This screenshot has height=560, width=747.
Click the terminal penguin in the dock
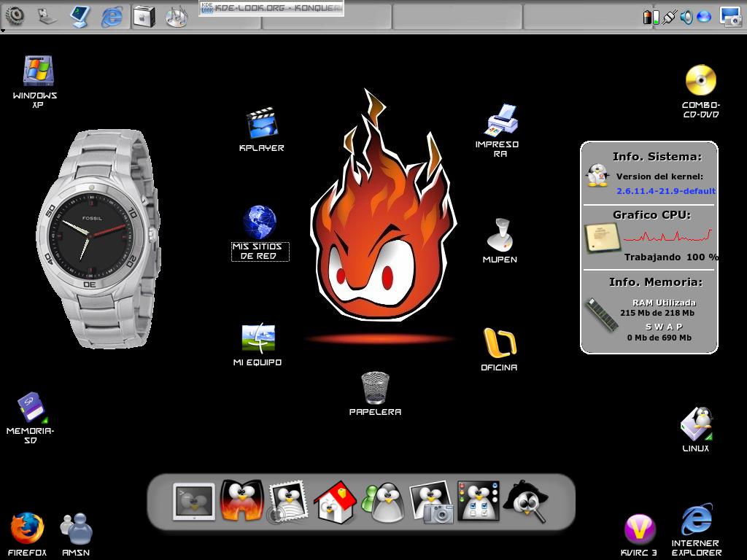(x=193, y=502)
